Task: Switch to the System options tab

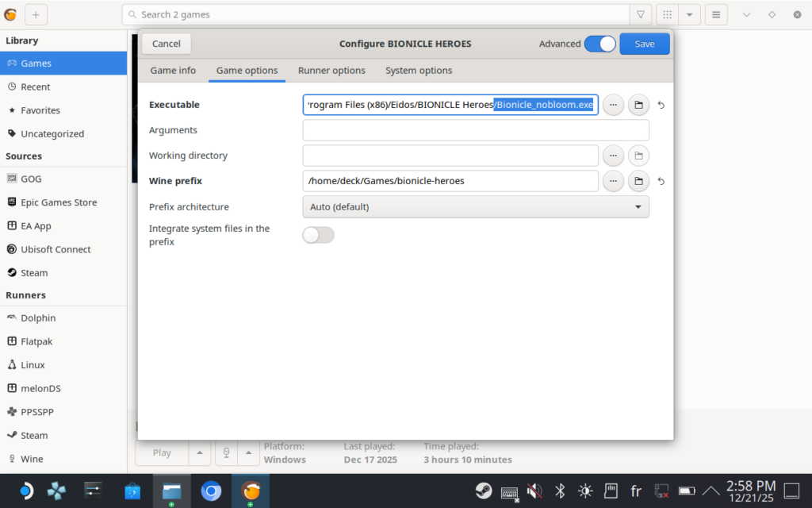Action: (419, 71)
